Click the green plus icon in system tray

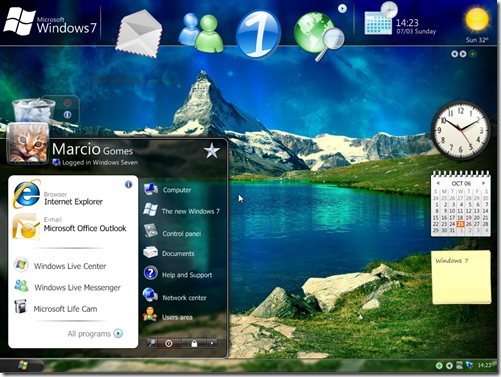coord(439,366)
